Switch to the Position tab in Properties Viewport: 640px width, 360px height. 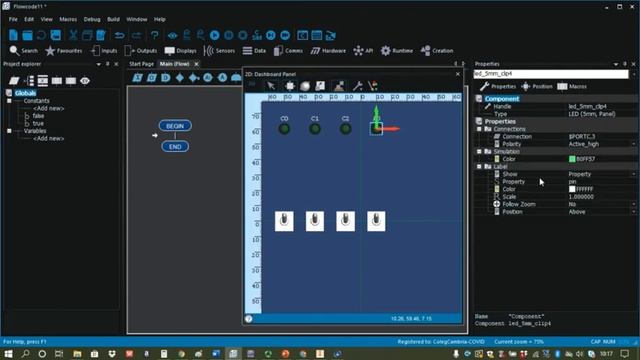coord(537,87)
